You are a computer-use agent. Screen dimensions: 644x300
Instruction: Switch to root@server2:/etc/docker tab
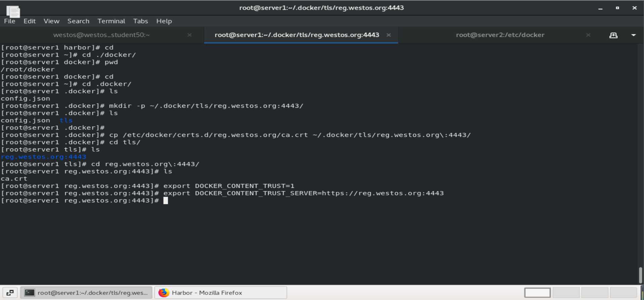(500, 35)
